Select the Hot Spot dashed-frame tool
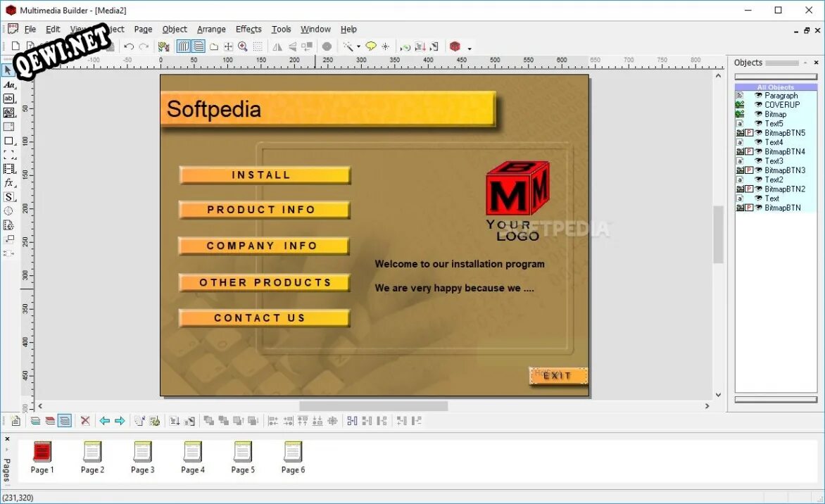825x504 pixels. click(9, 155)
